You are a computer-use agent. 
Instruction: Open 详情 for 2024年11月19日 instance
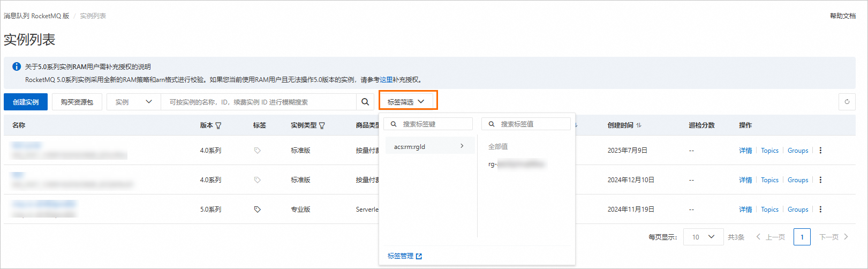[x=745, y=210]
